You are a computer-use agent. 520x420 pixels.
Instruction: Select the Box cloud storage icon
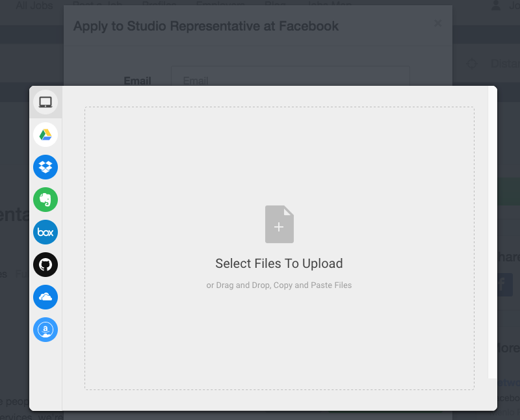click(45, 232)
